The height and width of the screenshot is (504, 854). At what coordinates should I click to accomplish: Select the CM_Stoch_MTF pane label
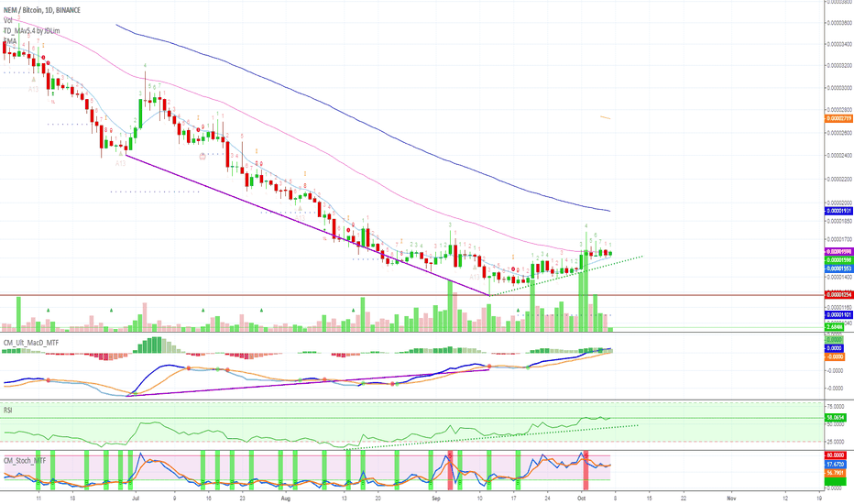pyautogui.click(x=25, y=461)
